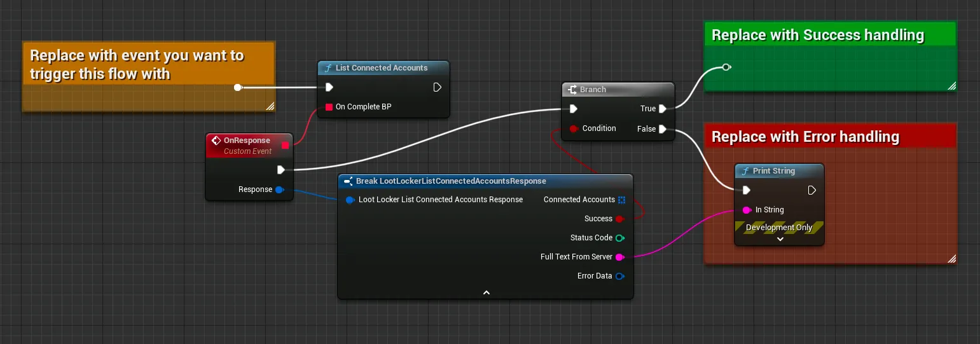Click the OnResponse execution output pin
This screenshot has width=980, height=344.
(281, 170)
